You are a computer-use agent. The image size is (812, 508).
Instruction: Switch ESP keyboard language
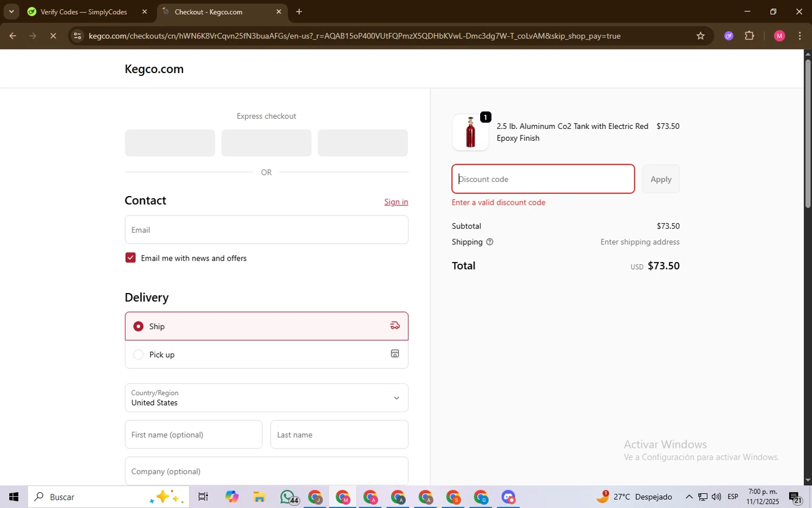pos(733,497)
